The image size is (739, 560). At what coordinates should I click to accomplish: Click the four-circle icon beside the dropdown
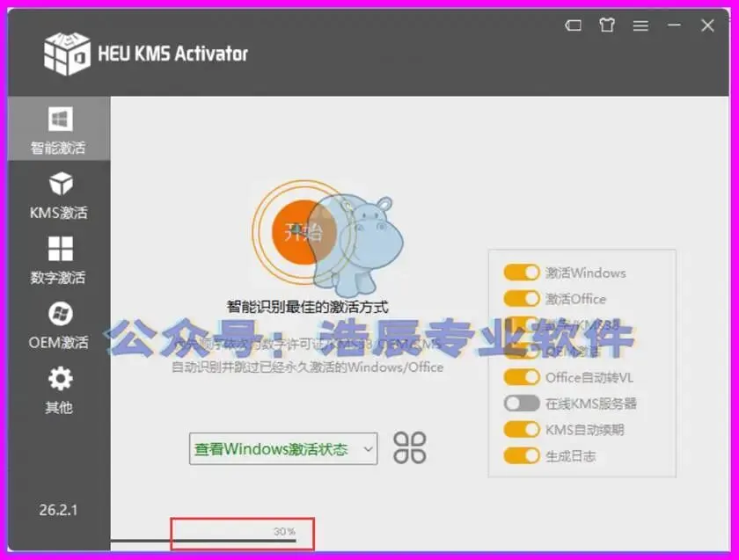point(410,447)
